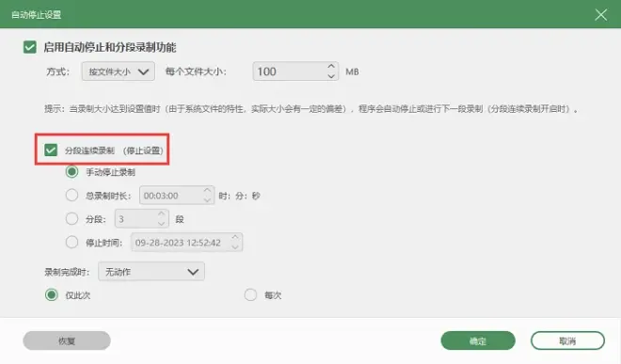
Task: Select 手动停止录制 radio button
Action: (x=72, y=172)
